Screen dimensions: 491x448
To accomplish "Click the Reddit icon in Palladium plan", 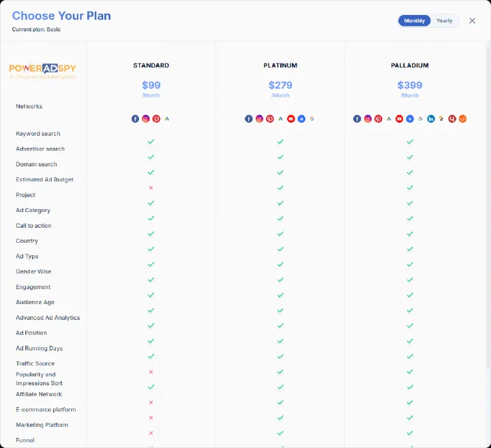I will 462,119.
